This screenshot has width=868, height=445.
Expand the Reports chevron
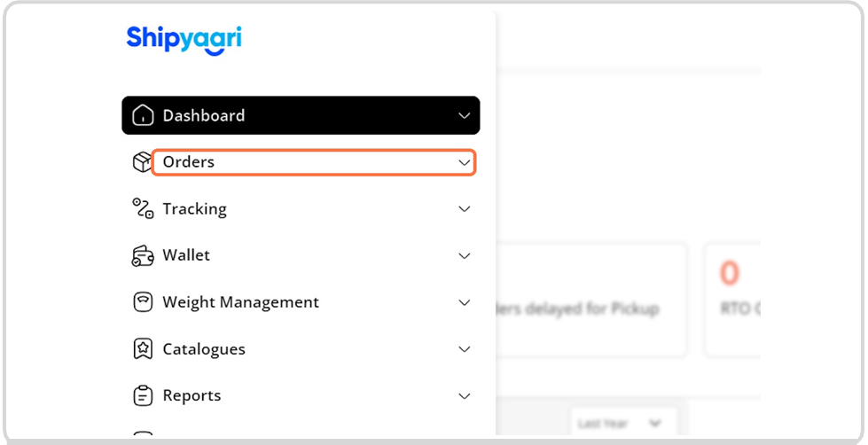[465, 396]
